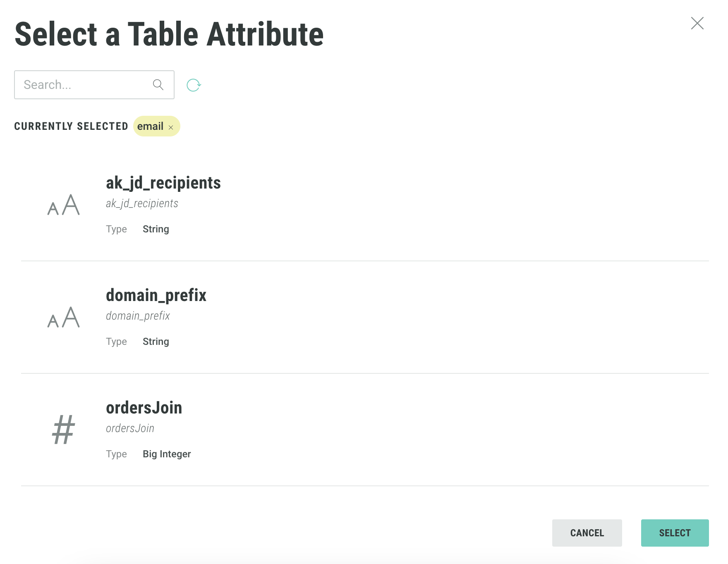Click String type value under ak_jd_recipients

[x=156, y=229]
